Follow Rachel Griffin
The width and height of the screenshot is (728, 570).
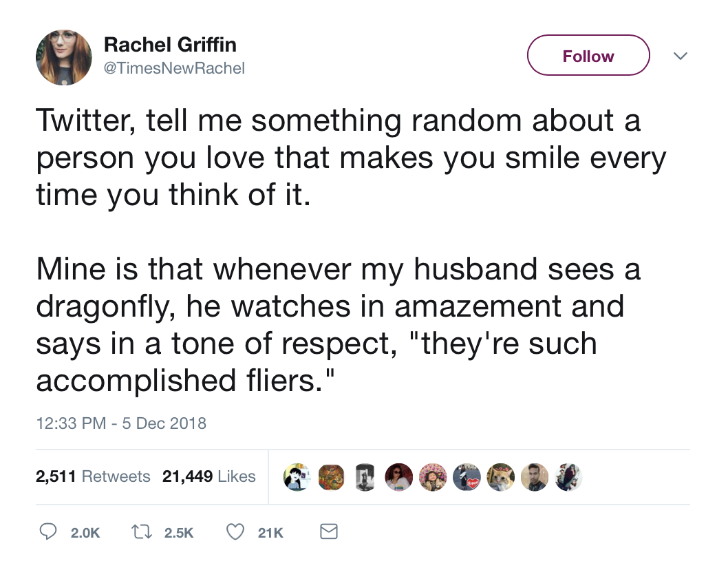point(588,56)
